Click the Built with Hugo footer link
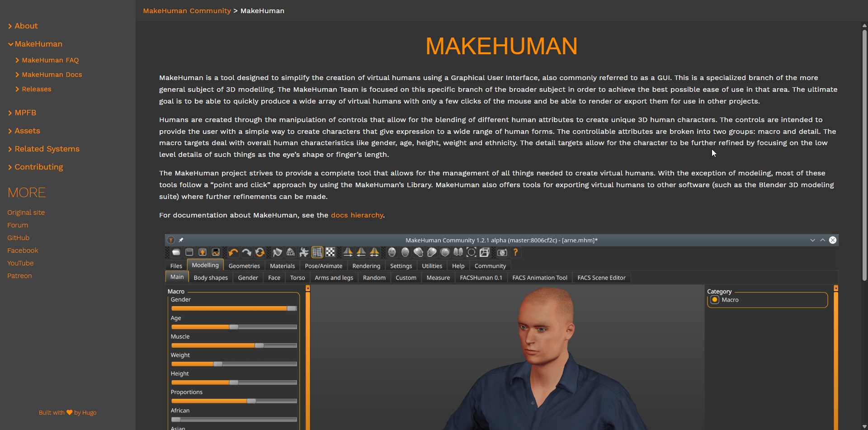 point(67,412)
